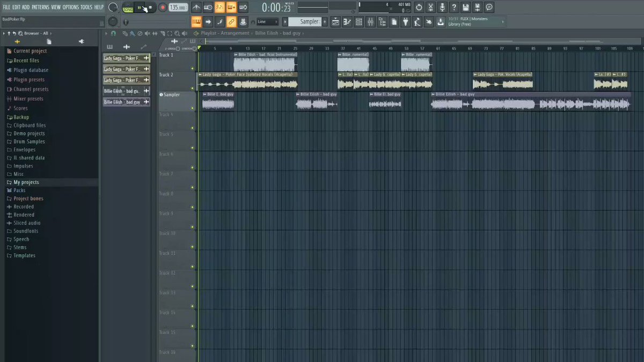644x362 pixels.
Task: Add a new pattern with plus button
Action: (325, 22)
